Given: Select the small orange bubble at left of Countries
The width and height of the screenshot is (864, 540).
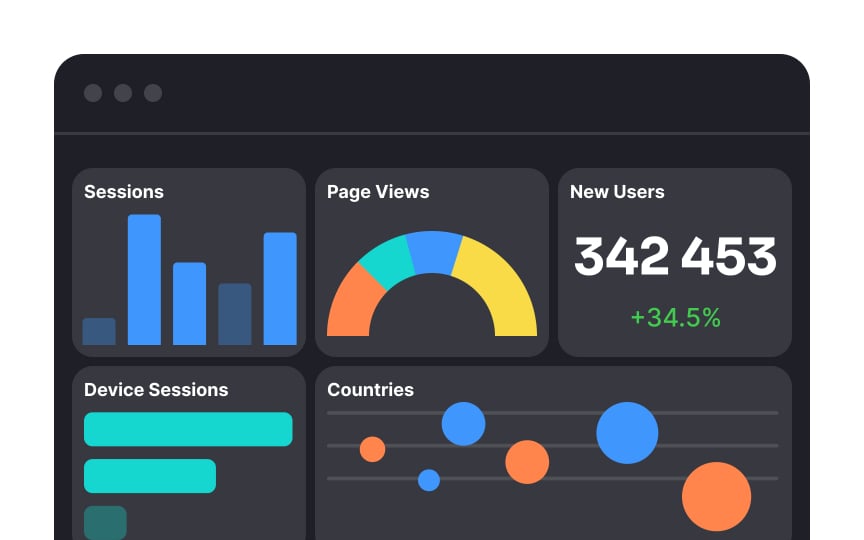Looking at the screenshot, I should pyautogui.click(x=372, y=449).
